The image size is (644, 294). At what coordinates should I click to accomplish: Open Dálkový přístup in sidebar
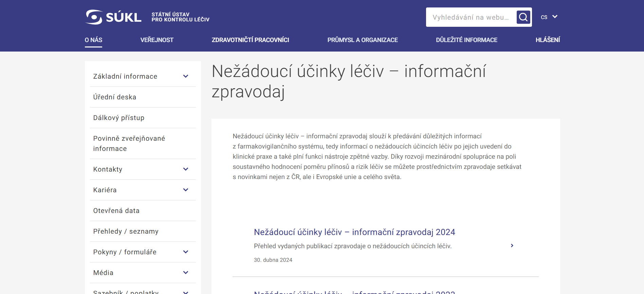point(119,118)
